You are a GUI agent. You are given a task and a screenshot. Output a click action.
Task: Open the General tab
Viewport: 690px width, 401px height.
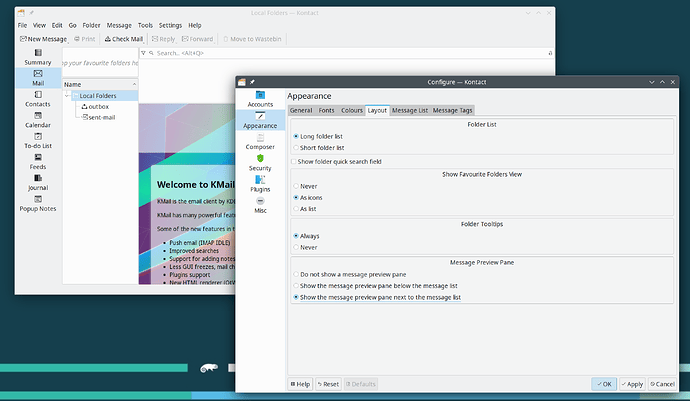[301, 110]
